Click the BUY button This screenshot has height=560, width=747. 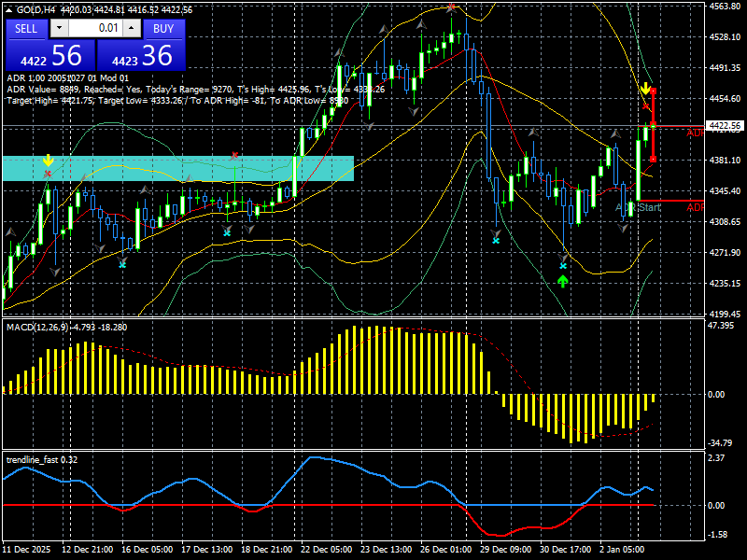pyautogui.click(x=163, y=29)
